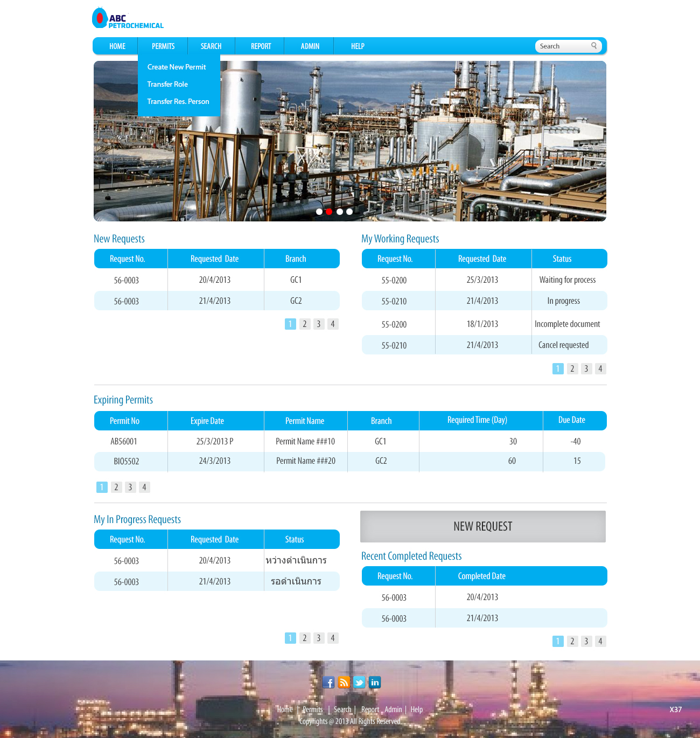This screenshot has height=738, width=700.
Task: Open the Help link in the footer
Action: (x=417, y=709)
